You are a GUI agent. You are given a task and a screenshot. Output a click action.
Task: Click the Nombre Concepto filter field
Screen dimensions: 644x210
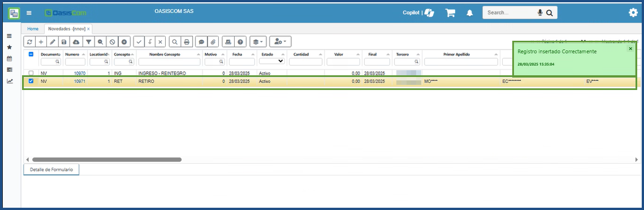point(169,62)
